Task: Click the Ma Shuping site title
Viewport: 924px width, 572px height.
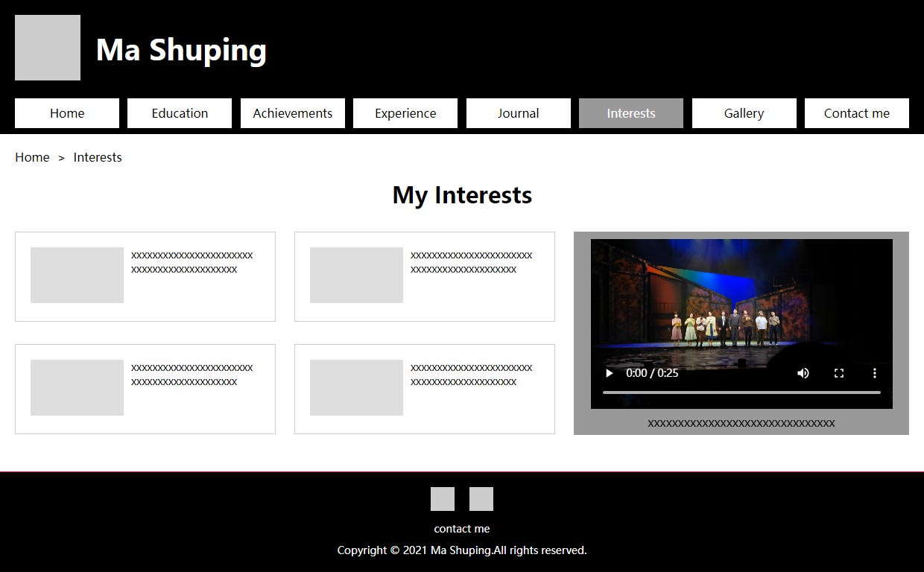Action: (x=181, y=50)
